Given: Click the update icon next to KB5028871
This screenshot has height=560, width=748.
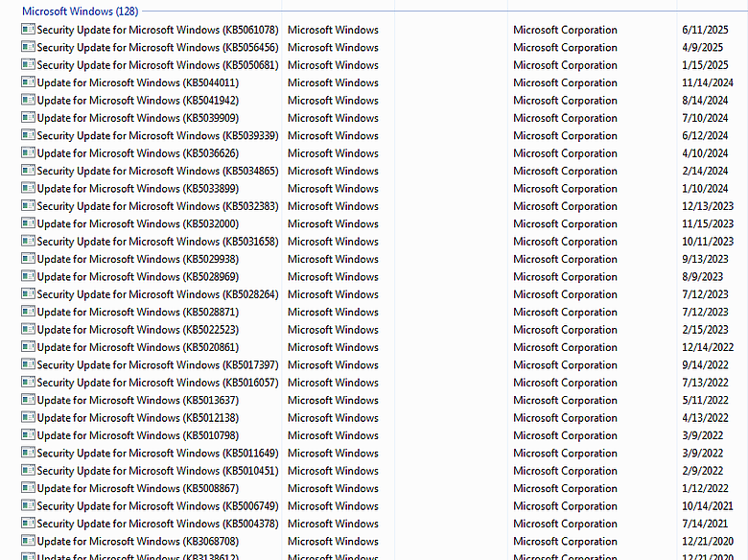Looking at the screenshot, I should coord(28,312).
